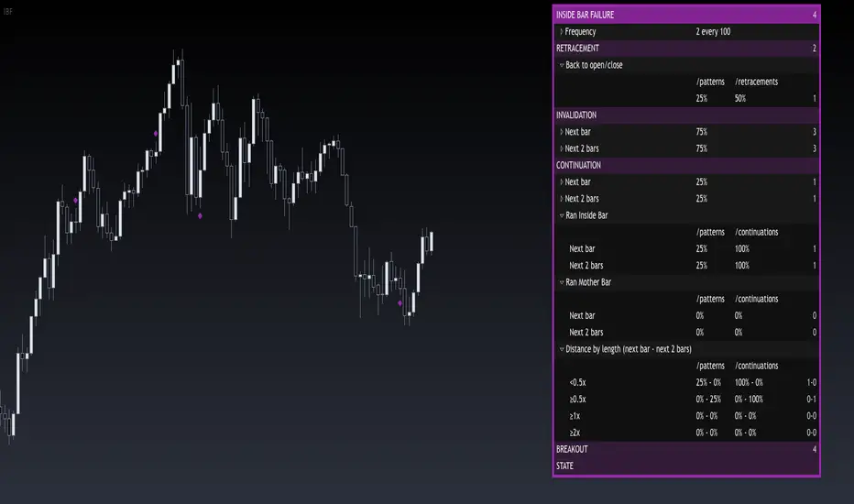Select the STATE section header
The width and height of the screenshot is (854, 504).
click(686, 466)
